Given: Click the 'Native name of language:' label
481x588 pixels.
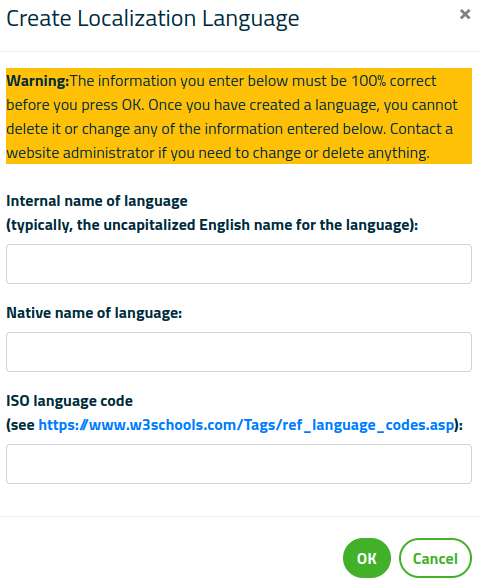Looking at the screenshot, I should click(94, 313).
